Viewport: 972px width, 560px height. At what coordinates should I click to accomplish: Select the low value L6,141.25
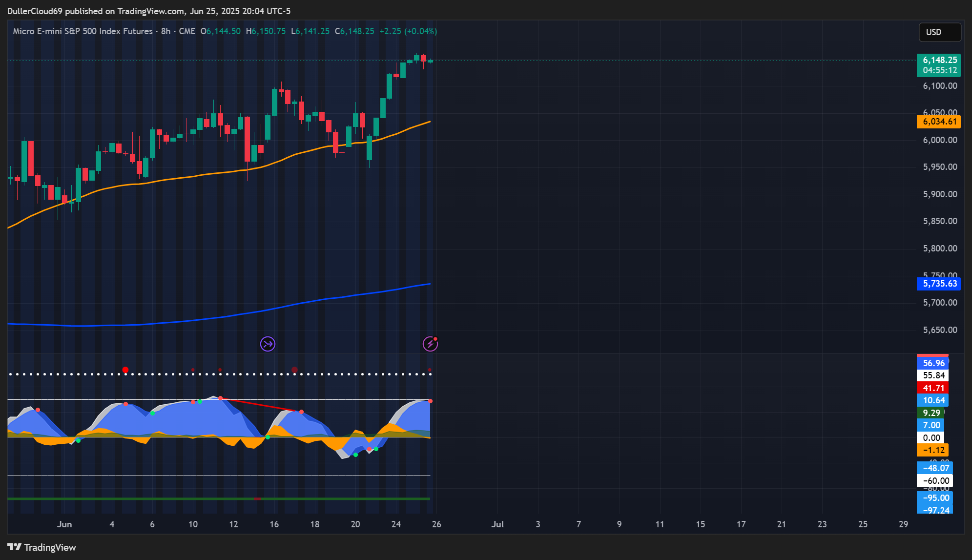click(x=310, y=31)
